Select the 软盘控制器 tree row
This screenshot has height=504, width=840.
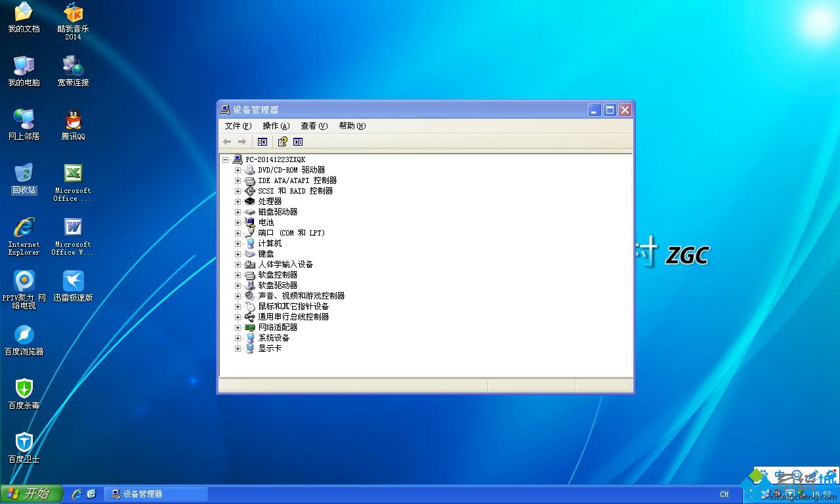(278, 275)
